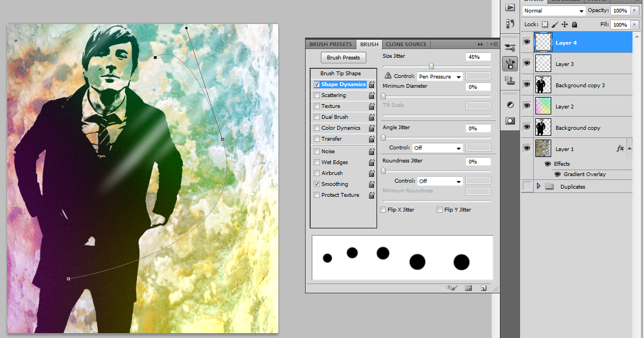
Task: Toggle the lock icon beside Airbrush
Action: point(372,173)
